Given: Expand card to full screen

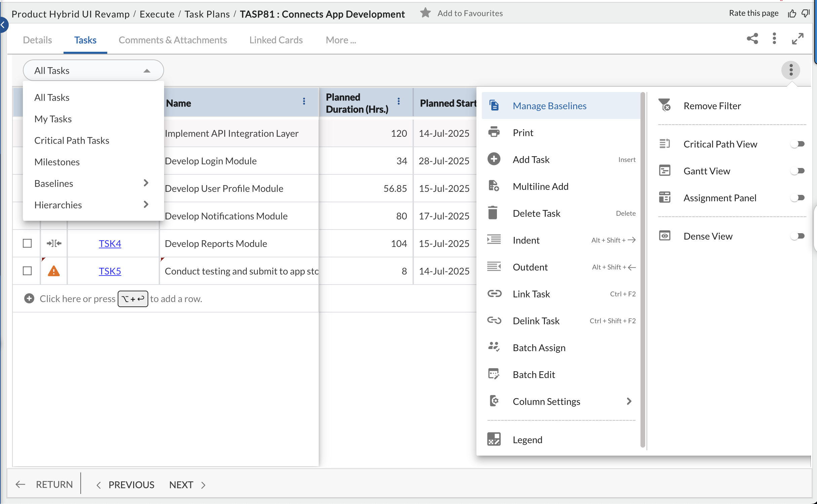Looking at the screenshot, I should tap(797, 39).
